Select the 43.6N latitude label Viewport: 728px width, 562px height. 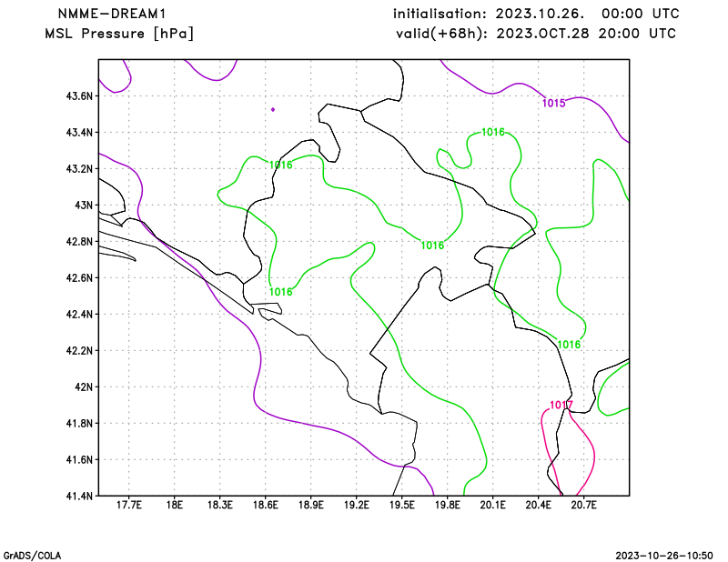[79, 96]
